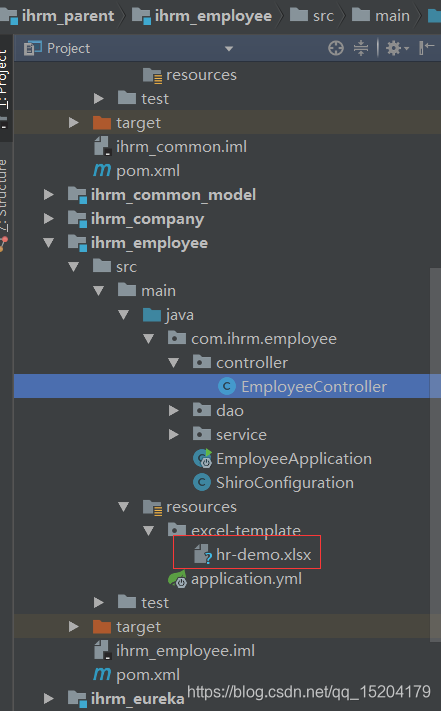Expand the ihrm_company module
The height and width of the screenshot is (711, 441).
(x=48, y=219)
